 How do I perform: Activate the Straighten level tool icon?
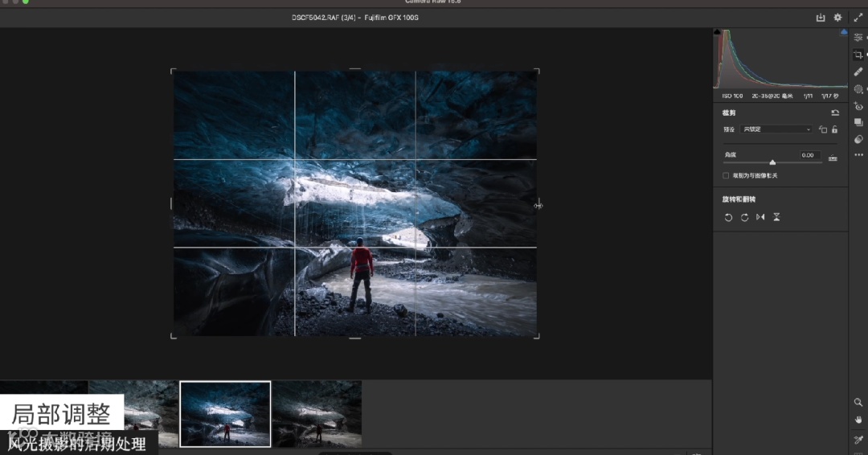833,158
